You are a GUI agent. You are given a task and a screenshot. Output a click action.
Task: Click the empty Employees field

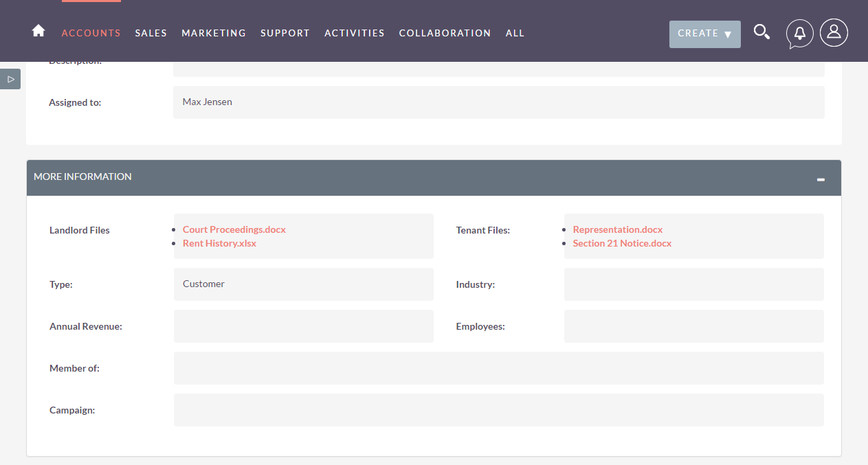point(694,326)
